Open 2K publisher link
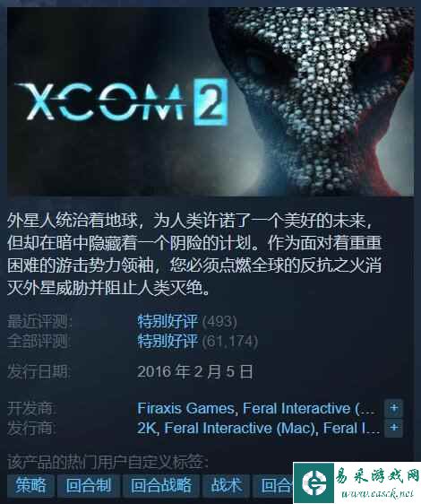 147,428
